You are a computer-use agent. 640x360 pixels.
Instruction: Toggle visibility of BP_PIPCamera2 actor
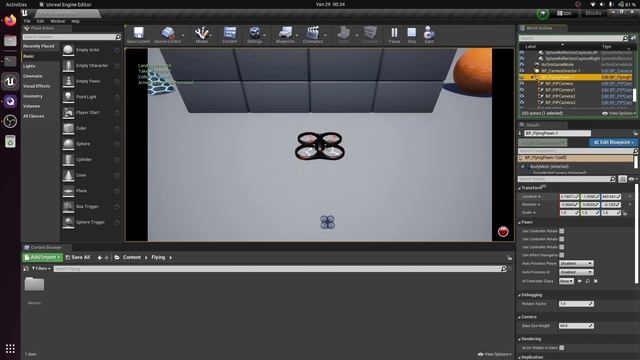[522, 96]
